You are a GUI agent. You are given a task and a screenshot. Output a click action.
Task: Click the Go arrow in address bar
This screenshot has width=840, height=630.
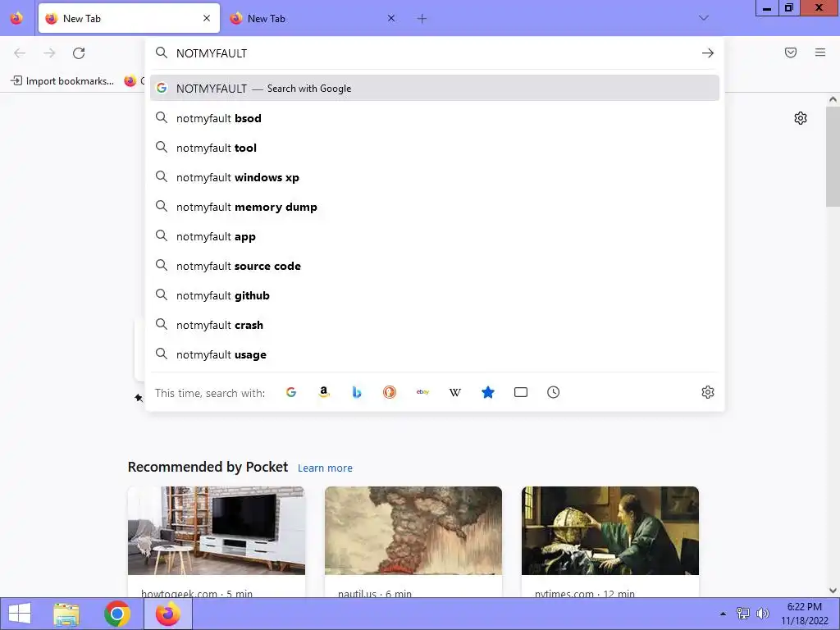(708, 53)
